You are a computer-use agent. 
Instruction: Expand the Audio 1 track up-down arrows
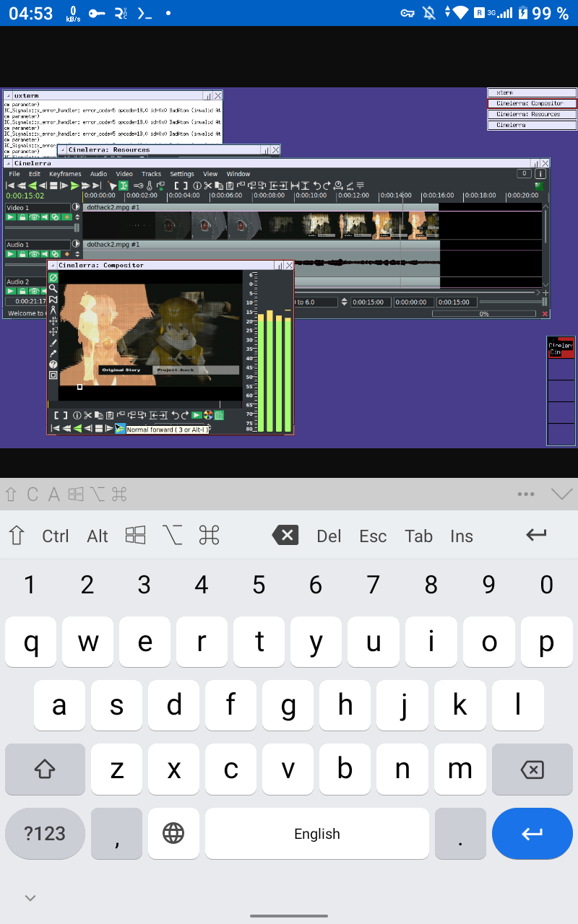tap(77, 254)
